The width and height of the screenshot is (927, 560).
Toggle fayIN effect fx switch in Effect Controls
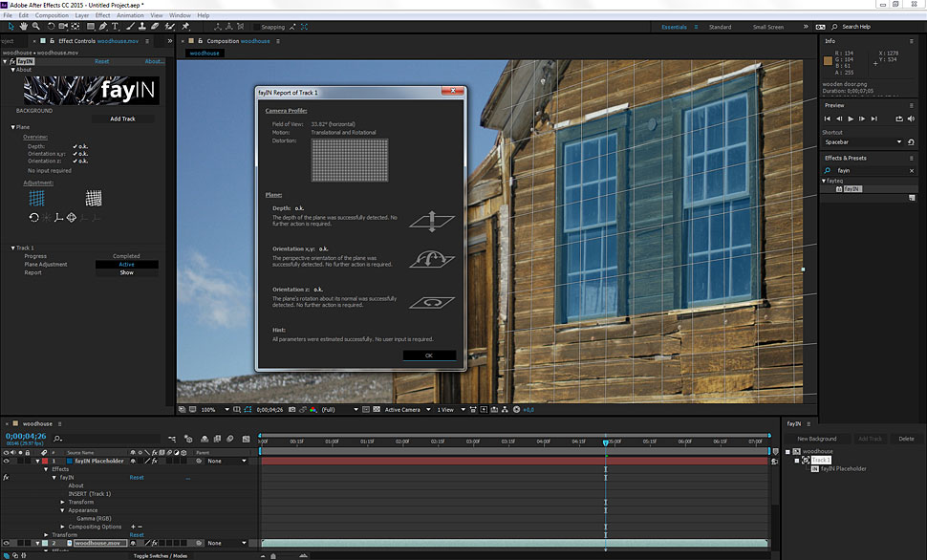(11, 61)
